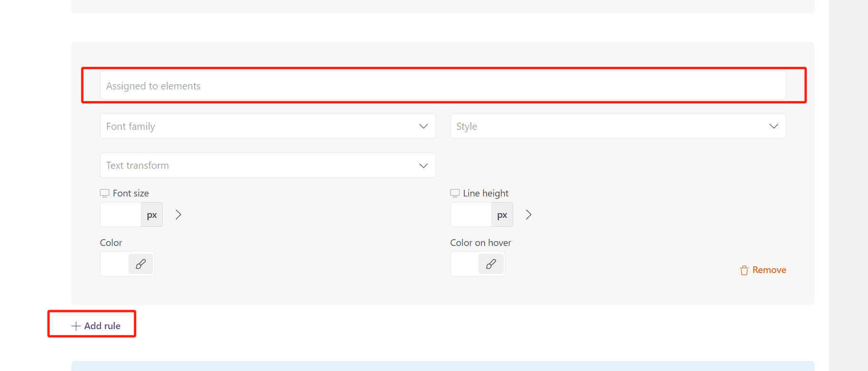Click the Font size value input
Screen dimensions: 868x371
[121, 215]
